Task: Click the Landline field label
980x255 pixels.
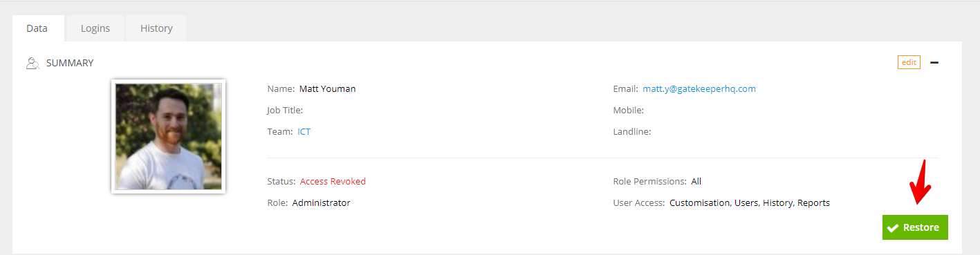Action: (632, 131)
